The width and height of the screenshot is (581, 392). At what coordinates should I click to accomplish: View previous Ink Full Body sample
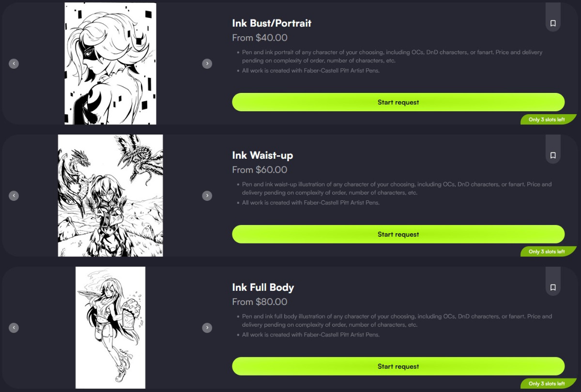click(x=14, y=328)
